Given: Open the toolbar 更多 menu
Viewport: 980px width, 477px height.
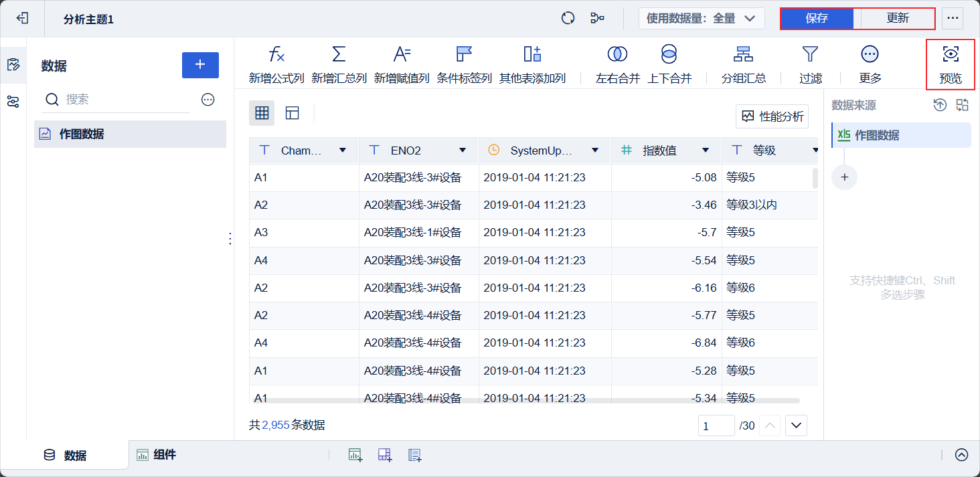Looking at the screenshot, I should 870,65.
